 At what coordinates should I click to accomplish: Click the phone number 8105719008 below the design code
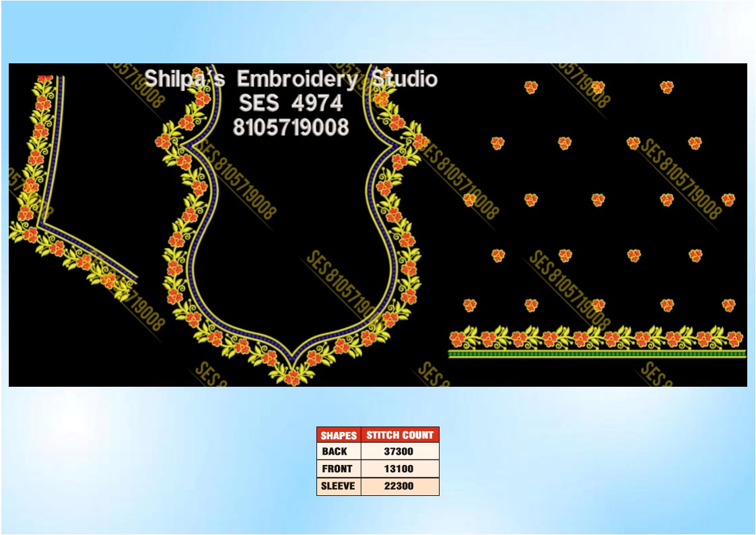pyautogui.click(x=291, y=127)
